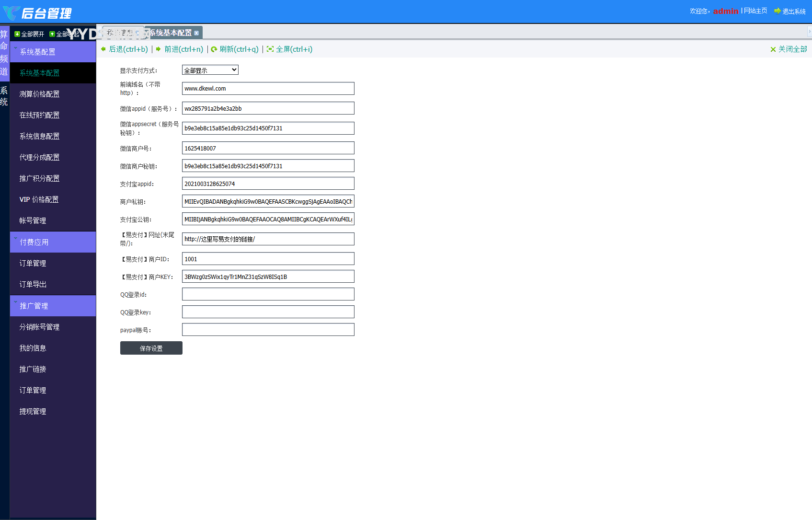This screenshot has width=812, height=520.
Task: Click the 网站主页 link
Action: coord(755,11)
